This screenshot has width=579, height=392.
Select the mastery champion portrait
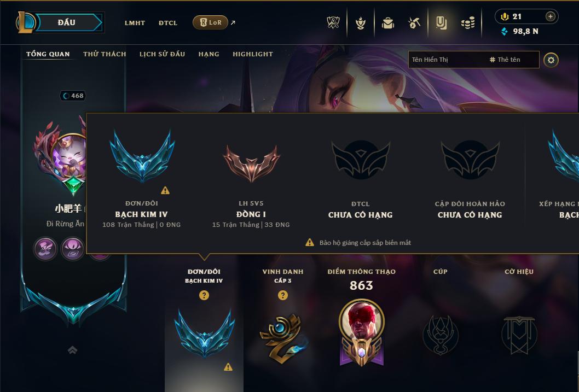(x=362, y=321)
